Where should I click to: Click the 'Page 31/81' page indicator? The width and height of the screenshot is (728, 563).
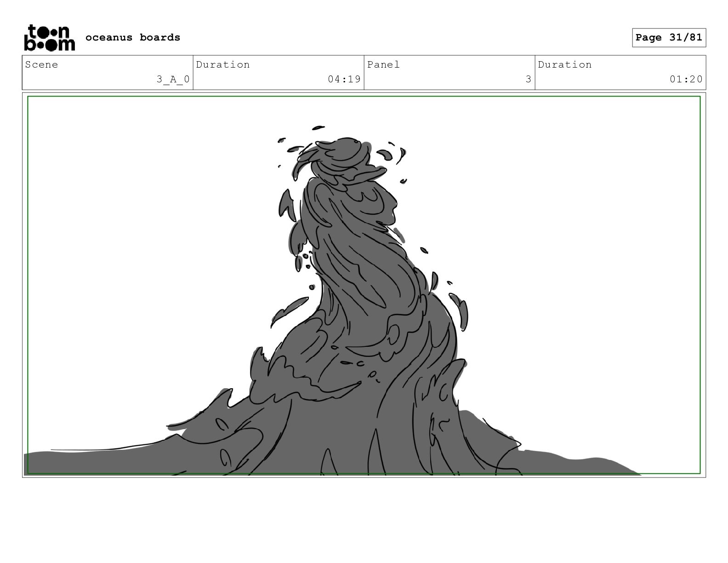click(669, 38)
